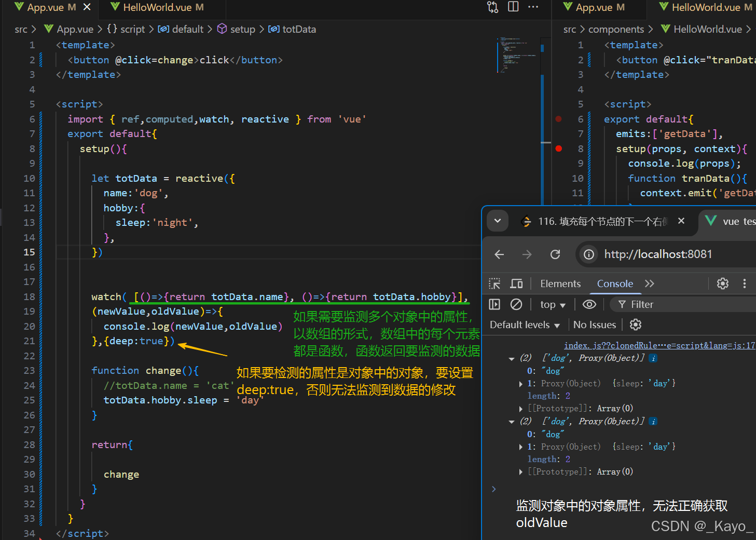Click the compare changes icon in editor toolbar
Screen dimensions: 756x540
(492, 7)
